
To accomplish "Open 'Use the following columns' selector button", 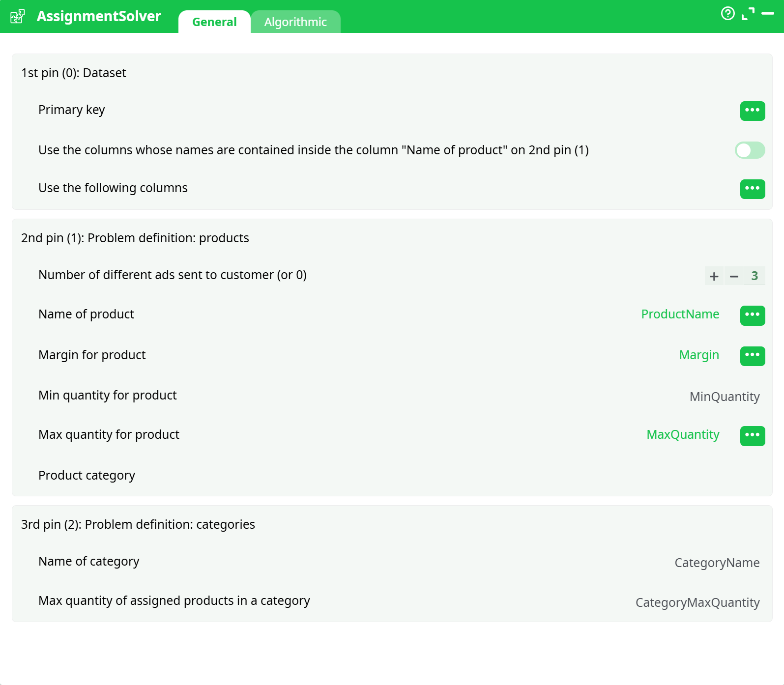I will tap(752, 189).
